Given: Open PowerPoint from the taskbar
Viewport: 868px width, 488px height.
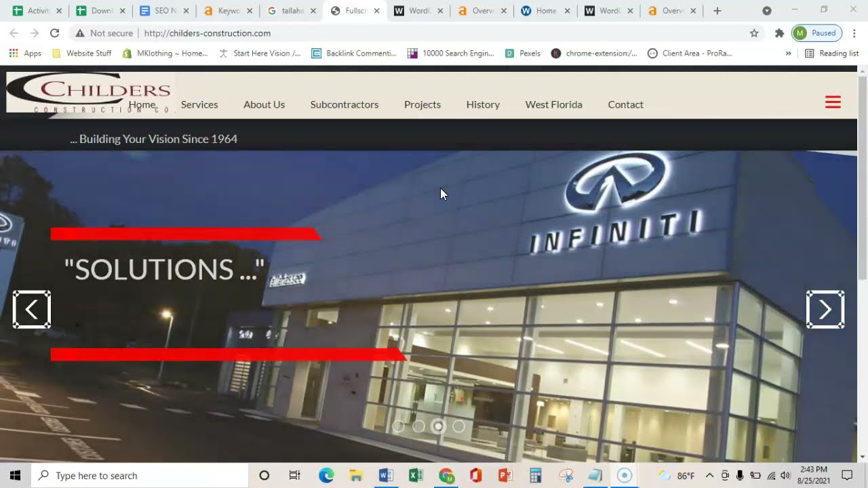Looking at the screenshot, I should click(x=505, y=476).
